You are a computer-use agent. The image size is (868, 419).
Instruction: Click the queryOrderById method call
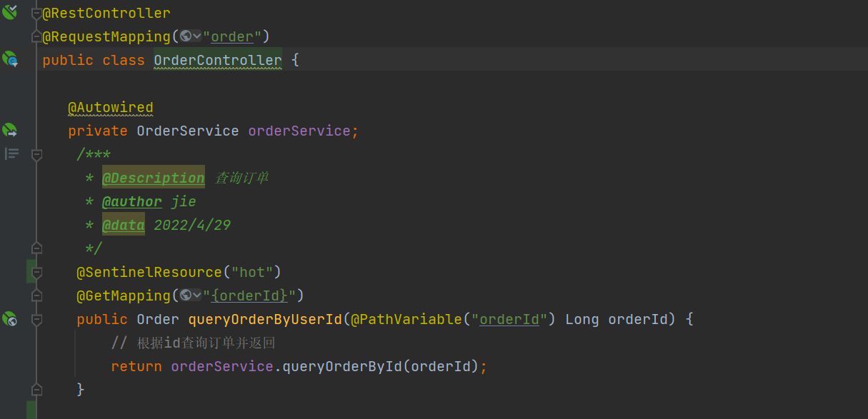[x=342, y=366]
